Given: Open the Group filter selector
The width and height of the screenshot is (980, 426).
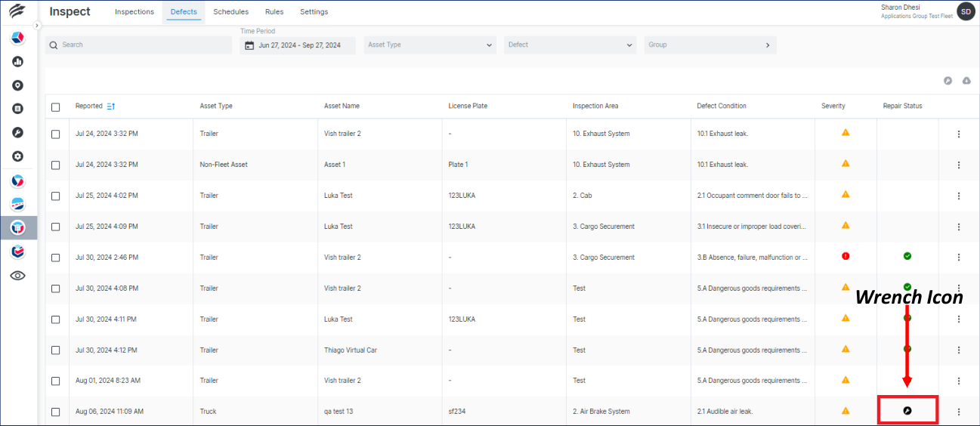Looking at the screenshot, I should [x=710, y=45].
